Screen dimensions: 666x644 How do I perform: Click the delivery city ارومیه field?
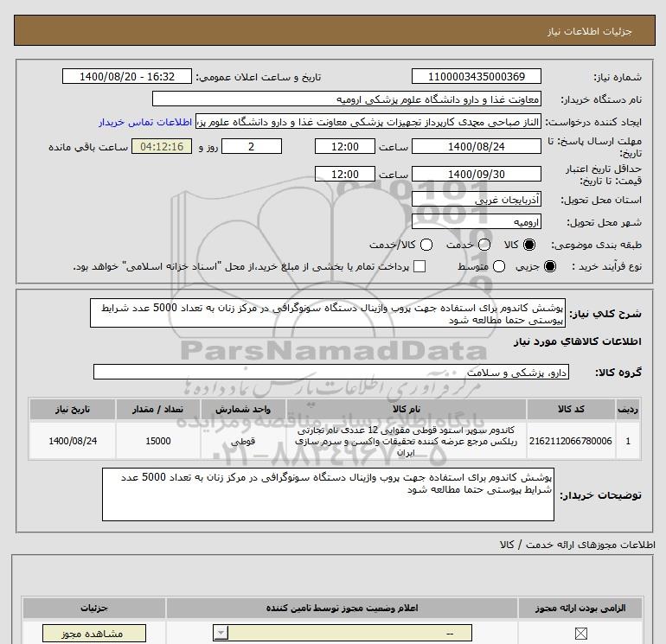click(x=477, y=222)
